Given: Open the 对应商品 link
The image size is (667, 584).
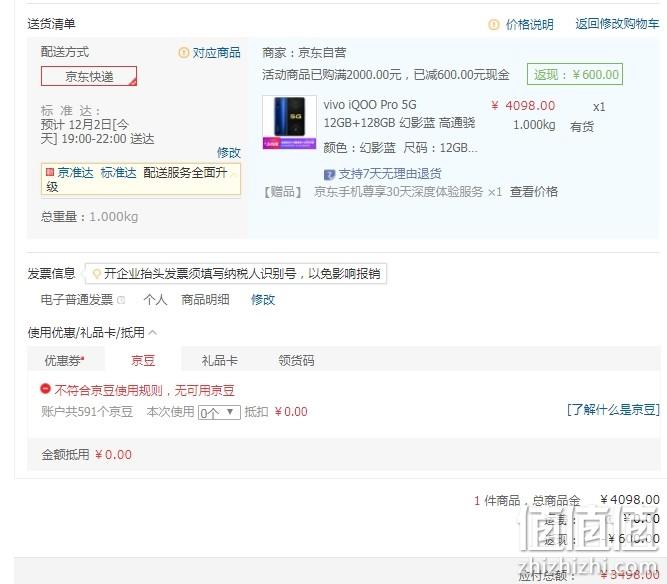Looking at the screenshot, I should click(217, 53).
